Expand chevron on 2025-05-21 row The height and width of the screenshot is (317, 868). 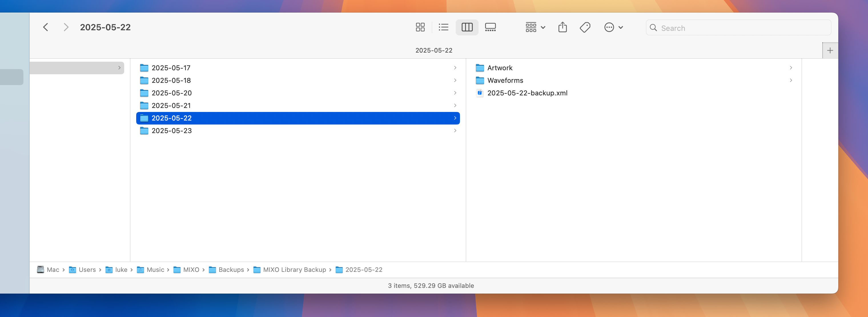coord(455,105)
